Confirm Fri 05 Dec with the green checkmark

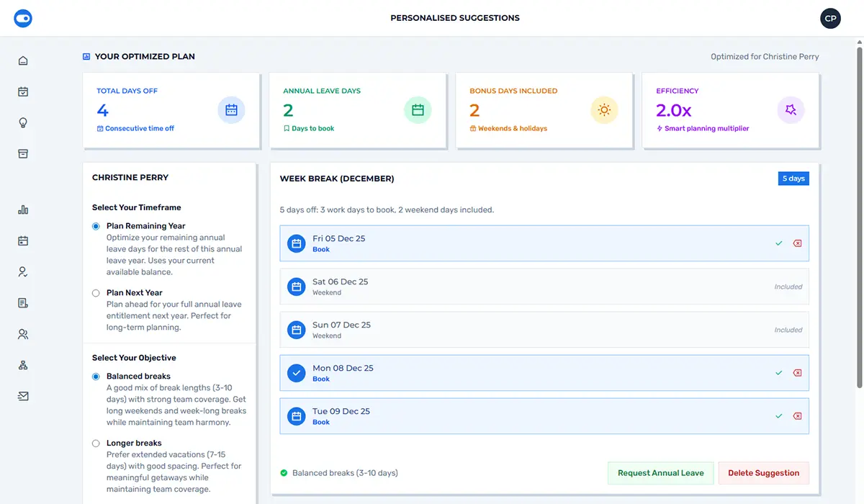click(778, 243)
